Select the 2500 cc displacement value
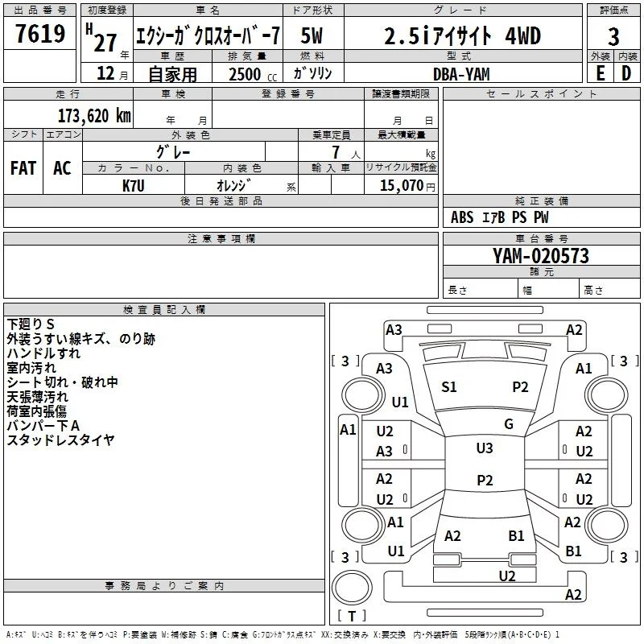The height and width of the screenshot is (644, 644). (253, 74)
